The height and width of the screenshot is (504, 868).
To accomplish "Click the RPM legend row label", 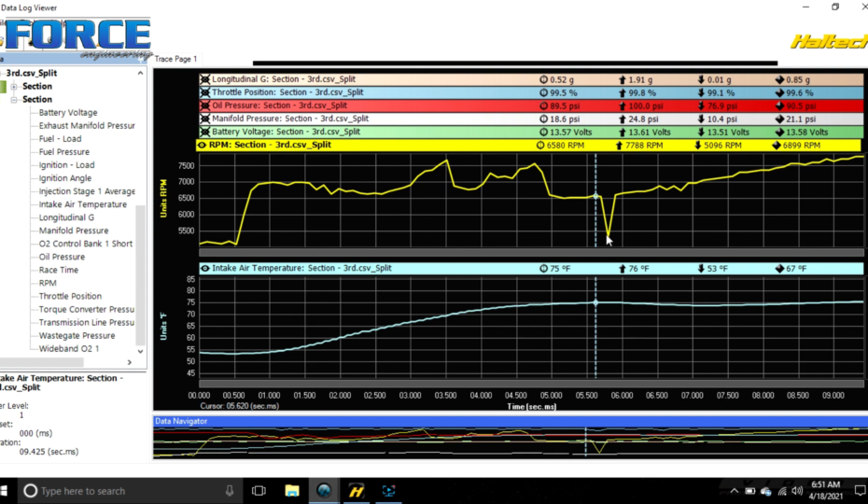I will pyautogui.click(x=270, y=145).
